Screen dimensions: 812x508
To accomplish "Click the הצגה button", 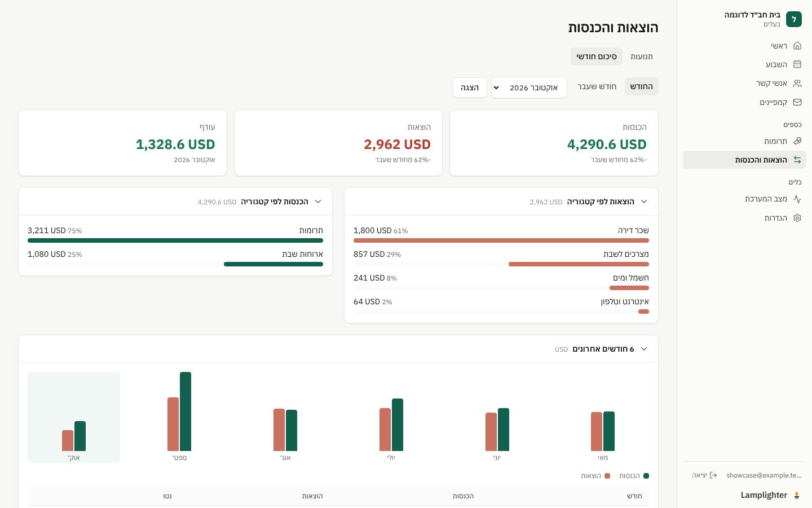I will point(469,87).
